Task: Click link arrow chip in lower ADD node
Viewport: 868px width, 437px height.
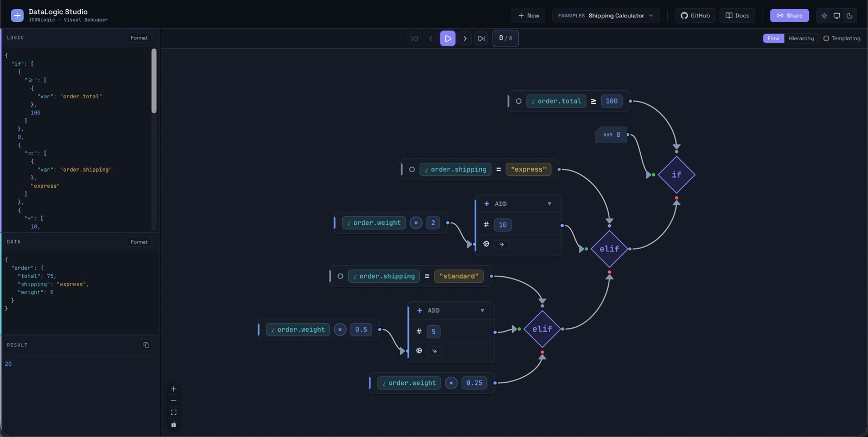Action: point(435,351)
